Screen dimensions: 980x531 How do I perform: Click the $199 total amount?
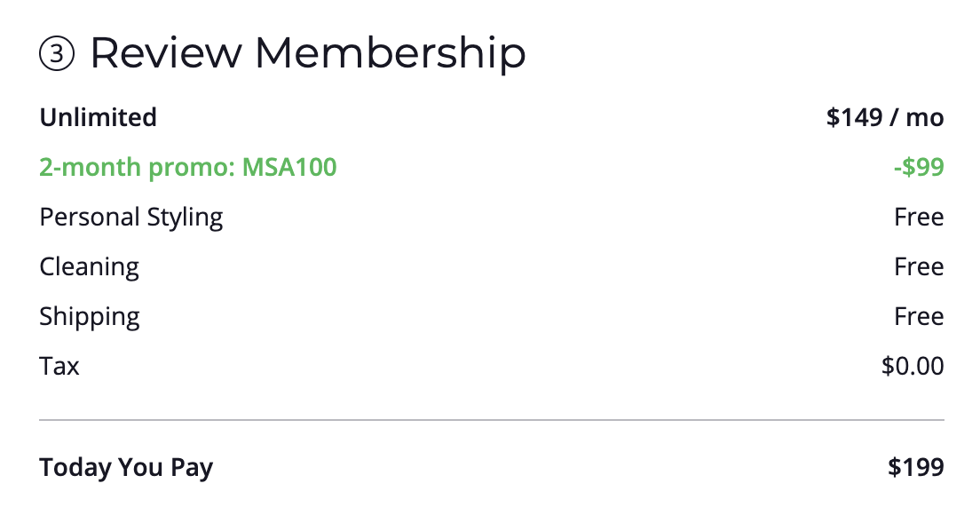pyautogui.click(x=915, y=467)
